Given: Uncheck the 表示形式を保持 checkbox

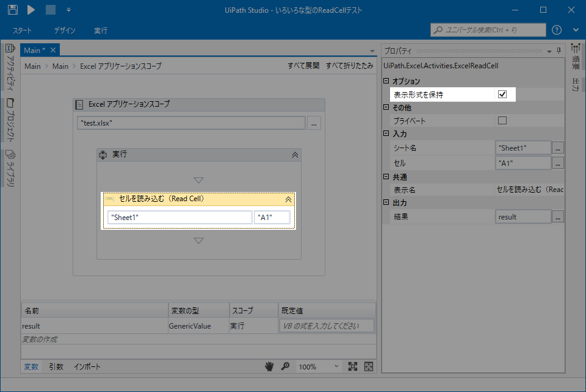Looking at the screenshot, I should pos(502,94).
